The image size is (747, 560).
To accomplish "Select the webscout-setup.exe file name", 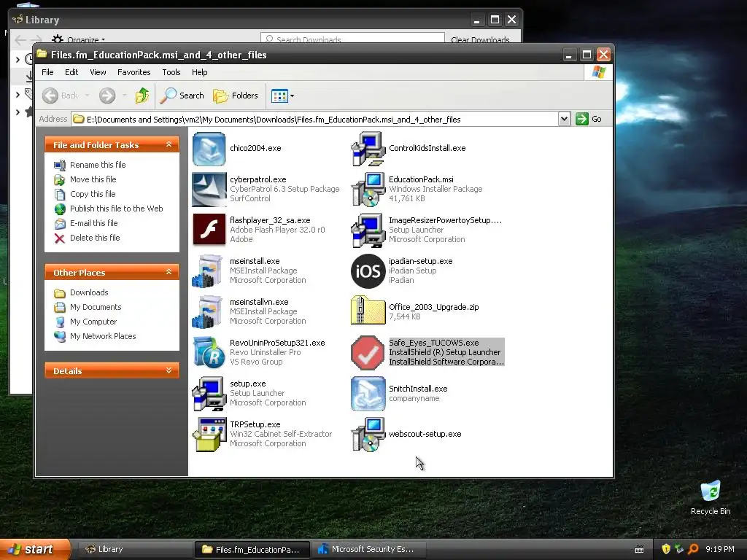I will coord(425,435).
